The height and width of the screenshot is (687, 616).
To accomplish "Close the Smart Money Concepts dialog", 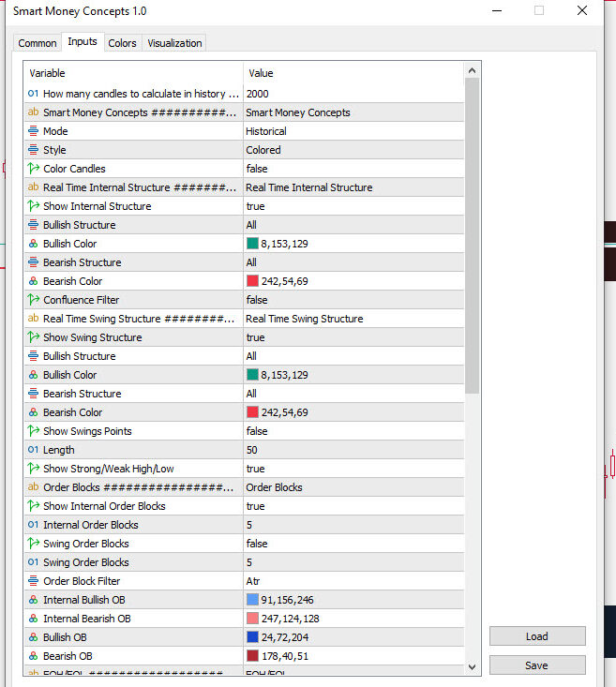I will click(582, 10).
